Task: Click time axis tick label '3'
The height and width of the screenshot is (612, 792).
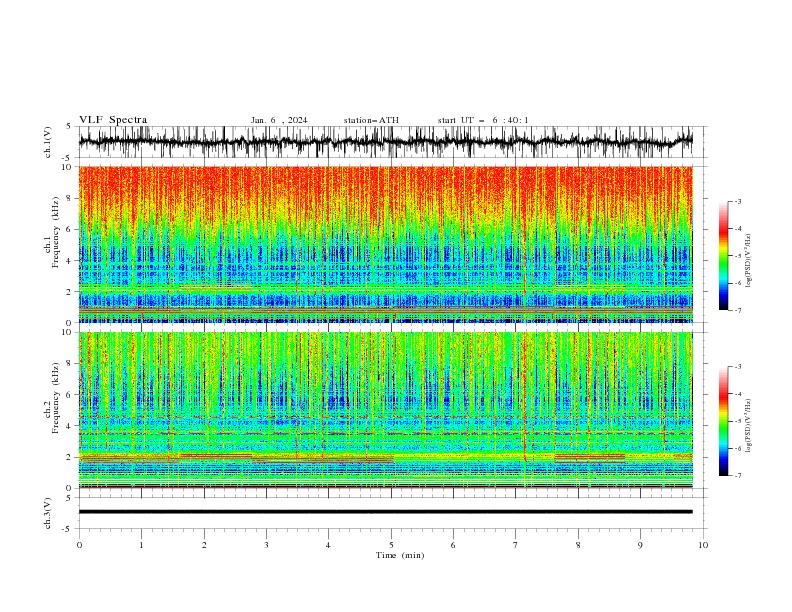Action: coord(266,545)
